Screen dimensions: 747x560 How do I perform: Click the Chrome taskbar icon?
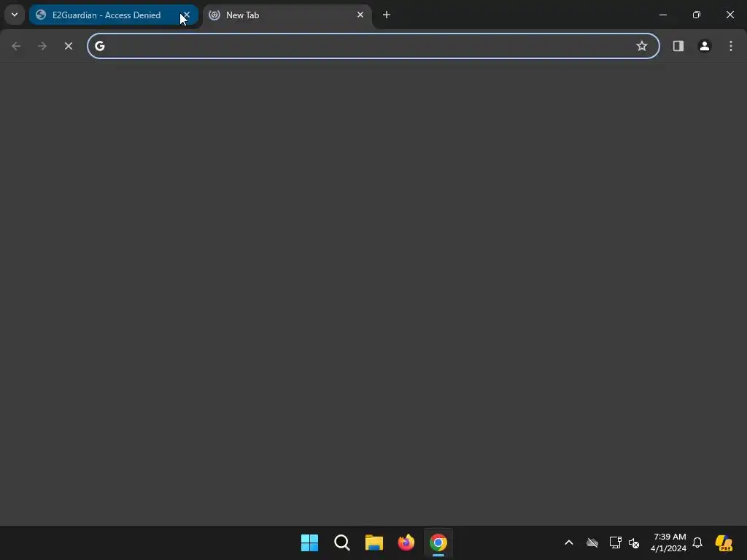(438, 542)
